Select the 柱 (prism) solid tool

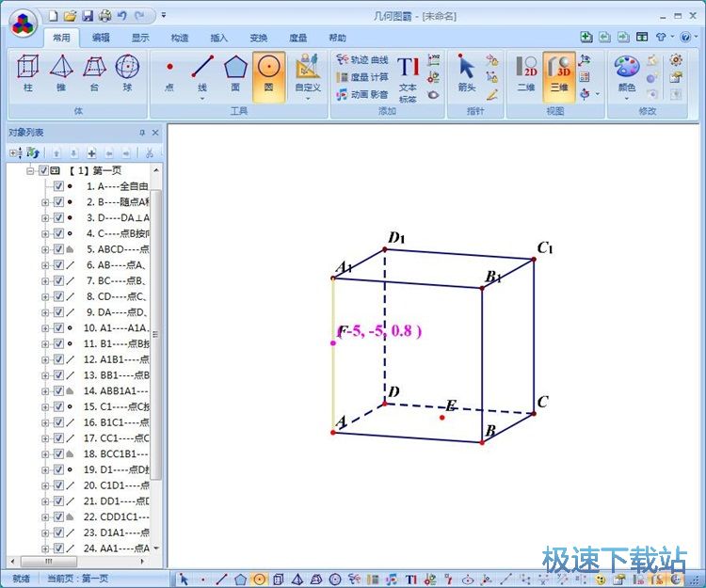pyautogui.click(x=30, y=72)
